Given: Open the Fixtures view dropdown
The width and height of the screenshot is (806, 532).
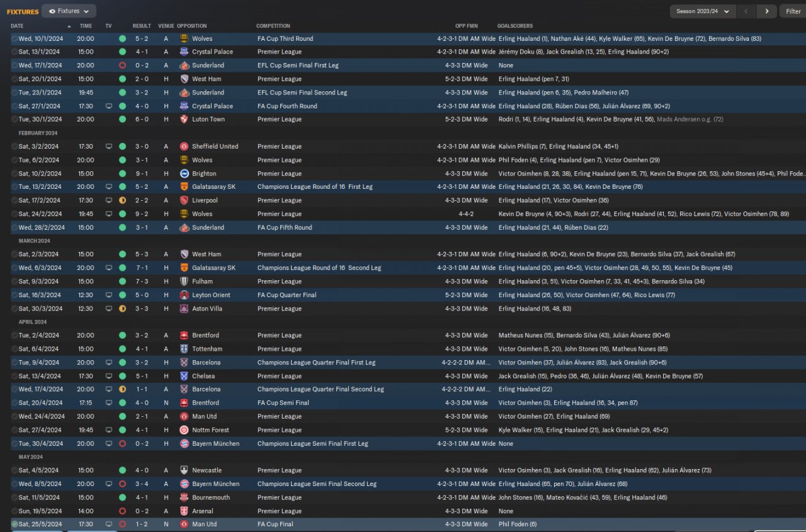Looking at the screenshot, I should 69,11.
